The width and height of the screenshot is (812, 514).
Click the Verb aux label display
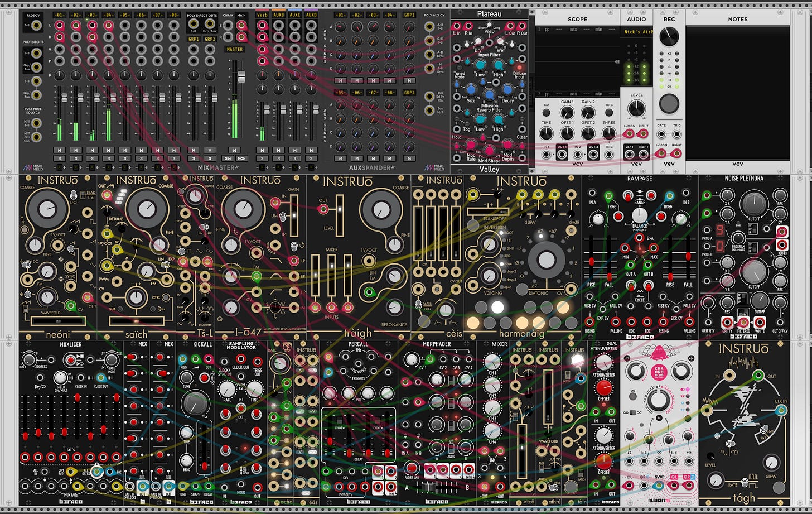263,15
